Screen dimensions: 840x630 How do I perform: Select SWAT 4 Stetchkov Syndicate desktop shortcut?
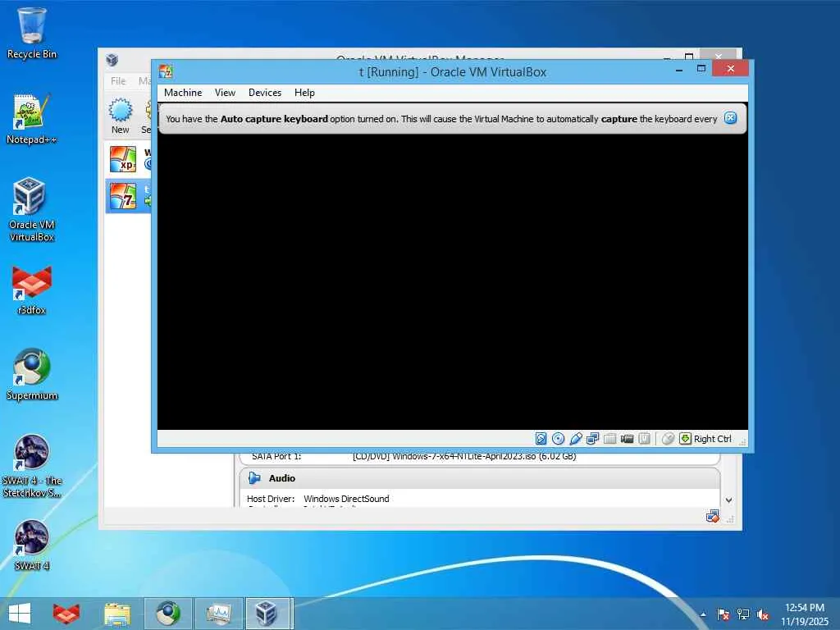click(x=32, y=466)
